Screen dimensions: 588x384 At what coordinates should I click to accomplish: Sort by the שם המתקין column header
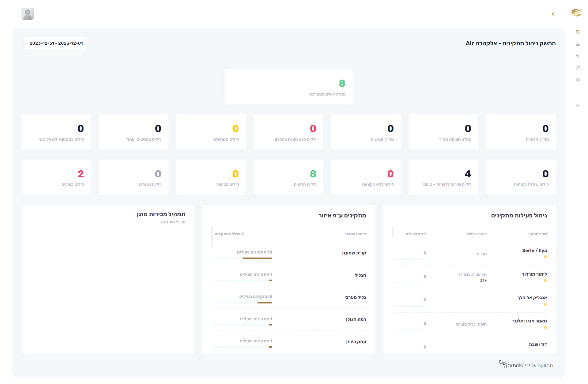537,234
